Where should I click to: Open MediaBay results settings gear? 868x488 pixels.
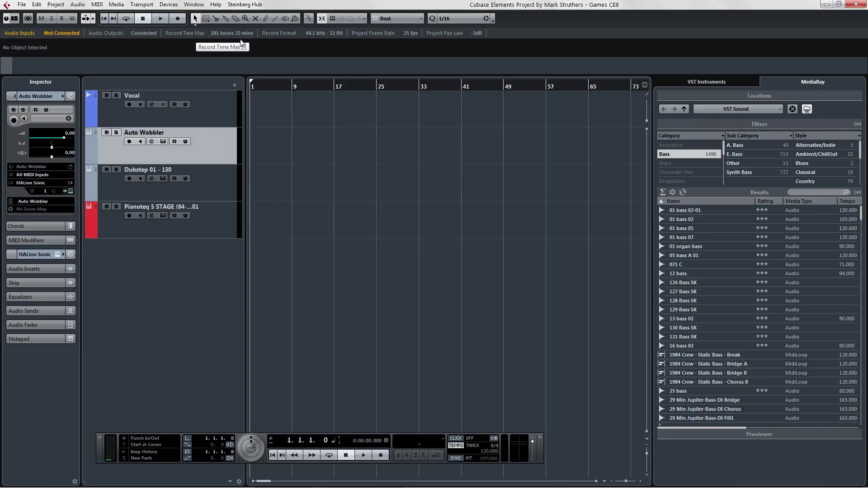pos(672,192)
